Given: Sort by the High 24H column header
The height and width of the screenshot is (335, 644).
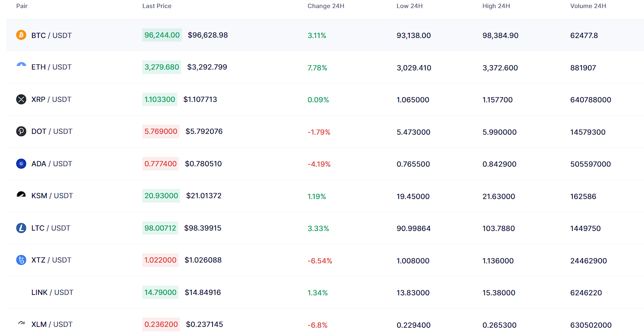Looking at the screenshot, I should click(496, 6).
